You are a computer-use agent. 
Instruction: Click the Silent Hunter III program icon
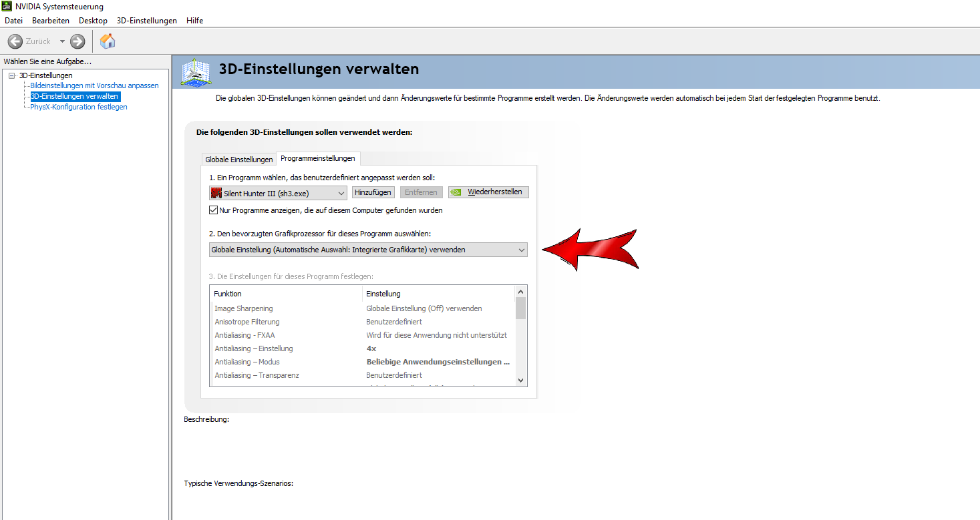pyautogui.click(x=216, y=193)
